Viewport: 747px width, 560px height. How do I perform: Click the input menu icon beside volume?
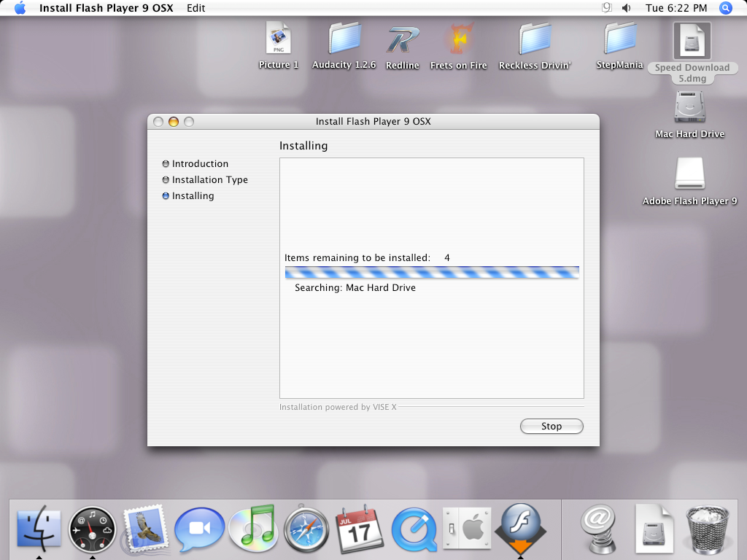(x=607, y=7)
